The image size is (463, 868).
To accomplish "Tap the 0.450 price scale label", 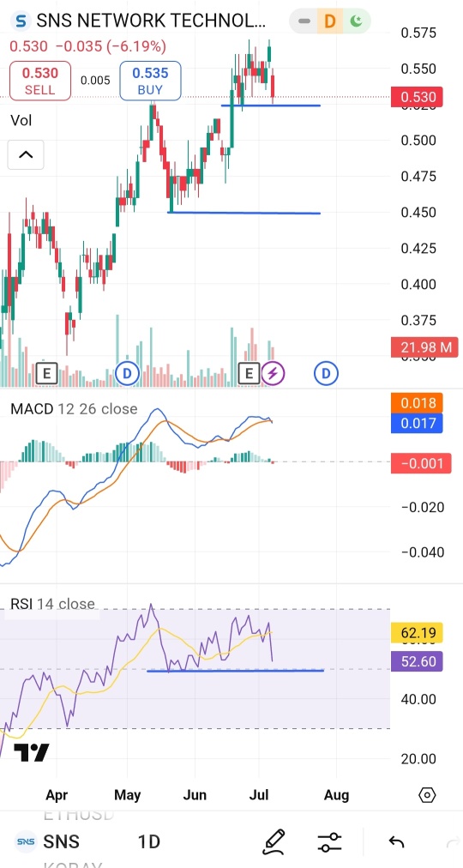I will [x=418, y=213].
